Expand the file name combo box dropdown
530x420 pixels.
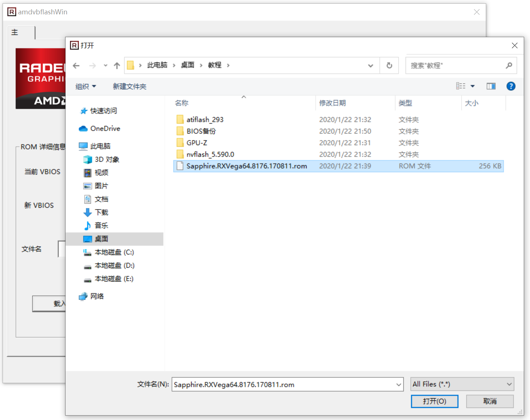(x=399, y=385)
